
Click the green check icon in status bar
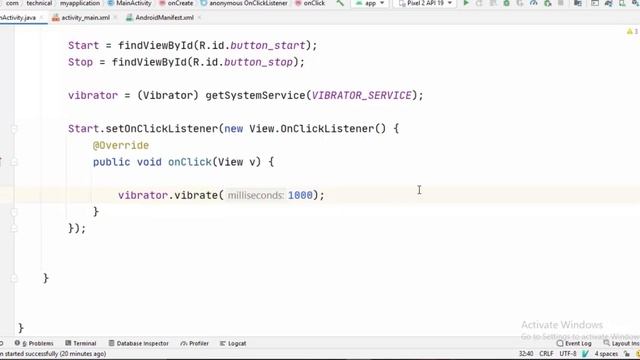coord(585,353)
